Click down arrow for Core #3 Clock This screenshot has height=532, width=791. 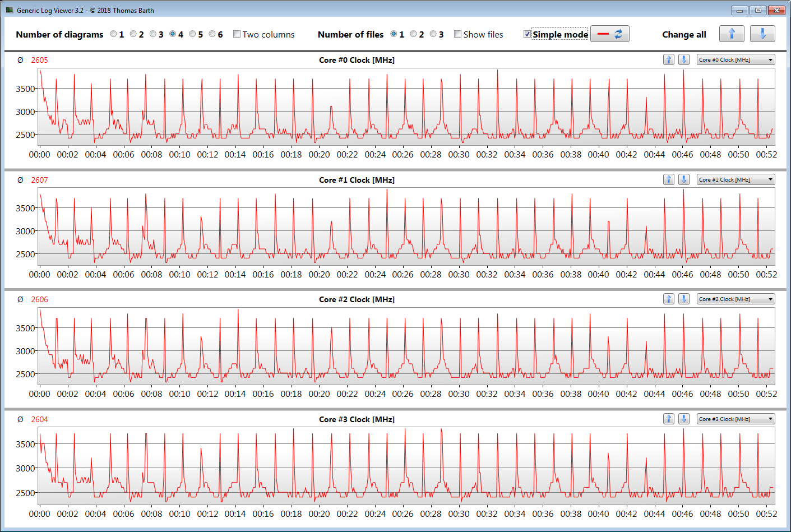[683, 419]
